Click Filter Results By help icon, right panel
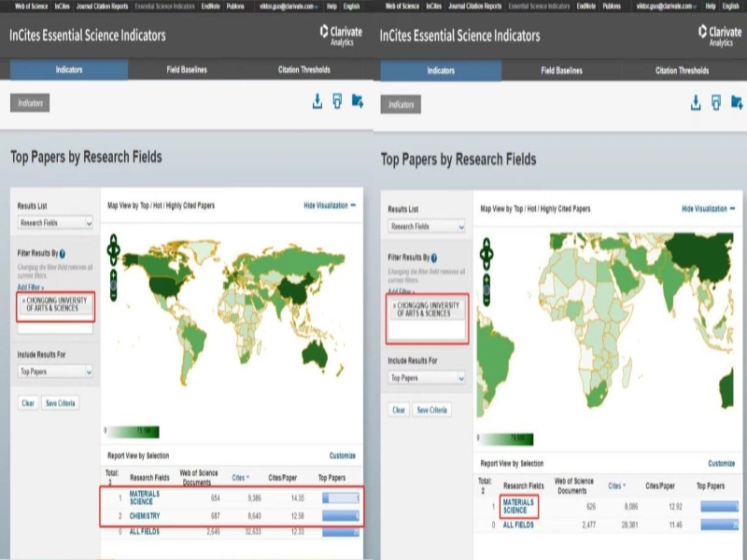 434,258
